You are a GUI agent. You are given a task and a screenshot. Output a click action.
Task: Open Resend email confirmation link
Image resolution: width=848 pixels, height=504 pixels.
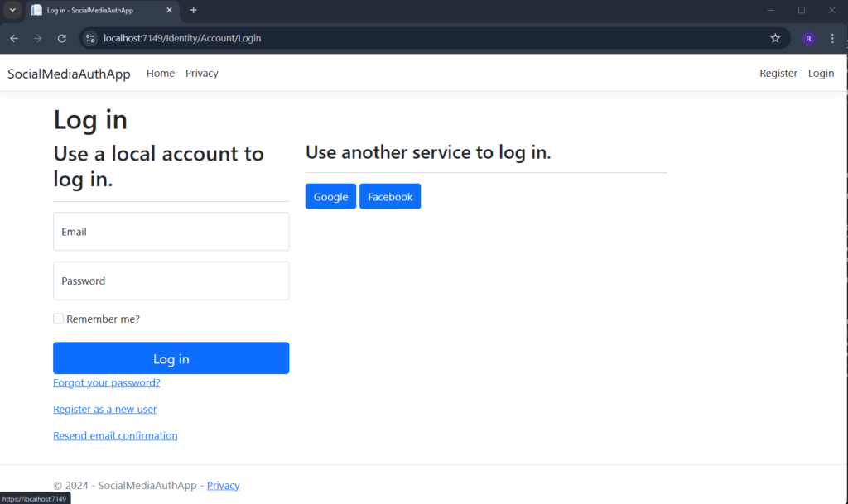(x=115, y=435)
